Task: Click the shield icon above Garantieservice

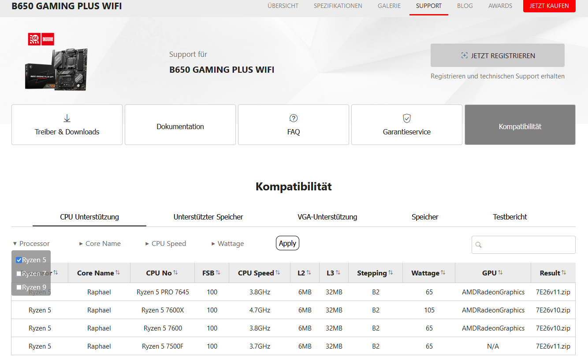Action: click(x=407, y=118)
